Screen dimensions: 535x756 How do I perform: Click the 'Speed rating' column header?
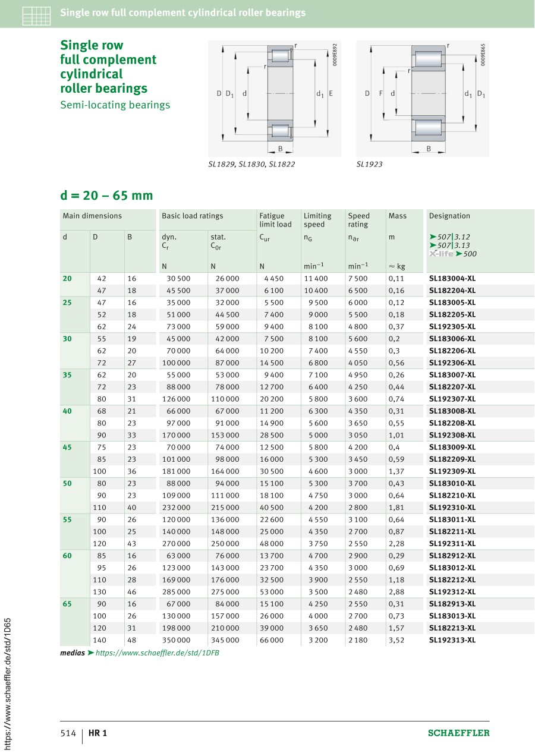tap(358, 220)
